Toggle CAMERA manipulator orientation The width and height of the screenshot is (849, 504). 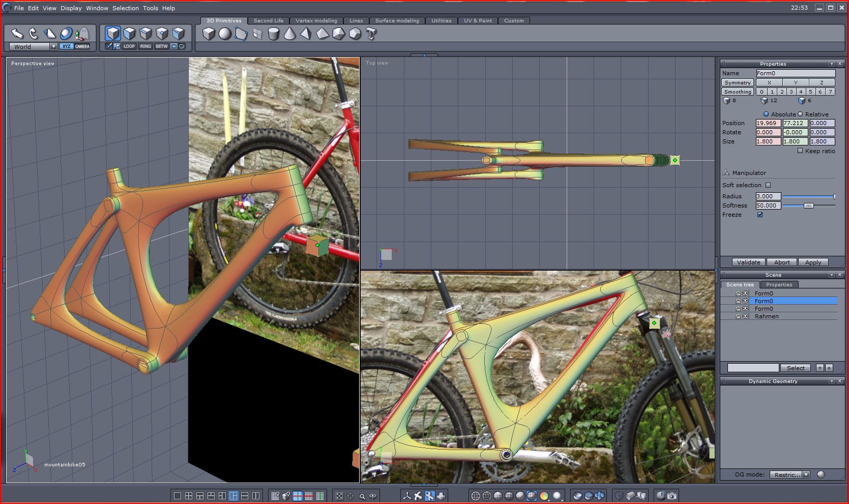pos(82,46)
